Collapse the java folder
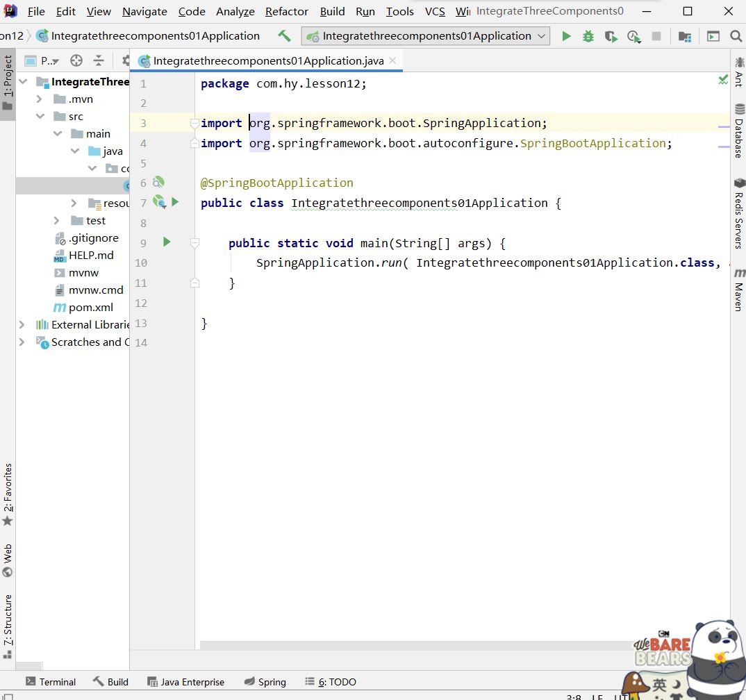The width and height of the screenshot is (746, 700). (x=75, y=151)
